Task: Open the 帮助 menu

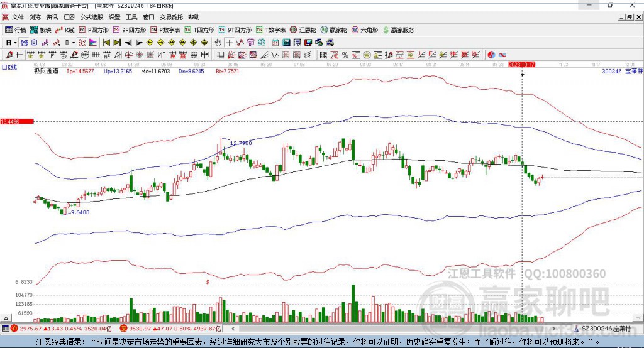Action: pos(194,17)
